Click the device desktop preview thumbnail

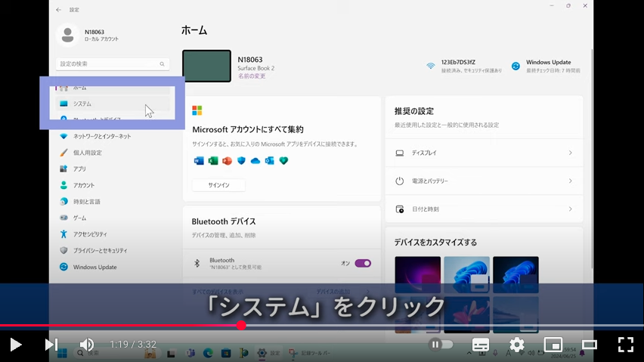[206, 66]
